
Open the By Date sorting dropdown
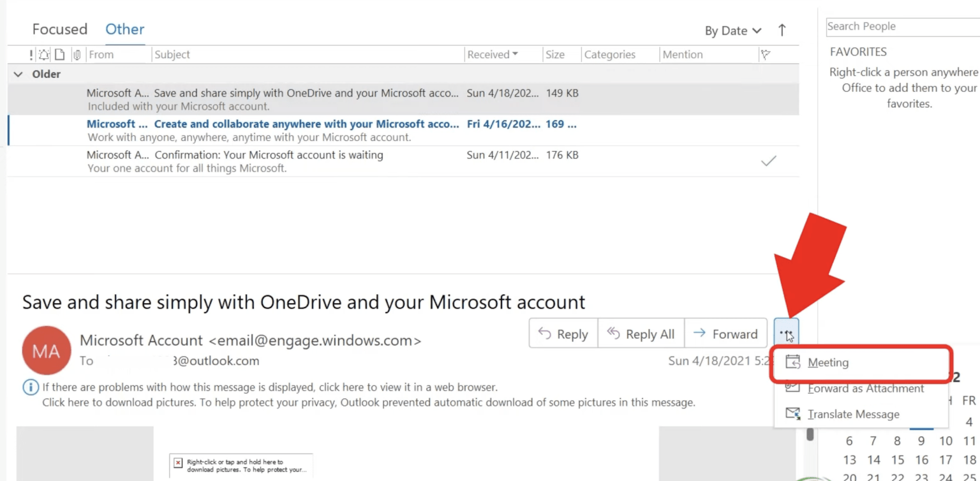[732, 30]
